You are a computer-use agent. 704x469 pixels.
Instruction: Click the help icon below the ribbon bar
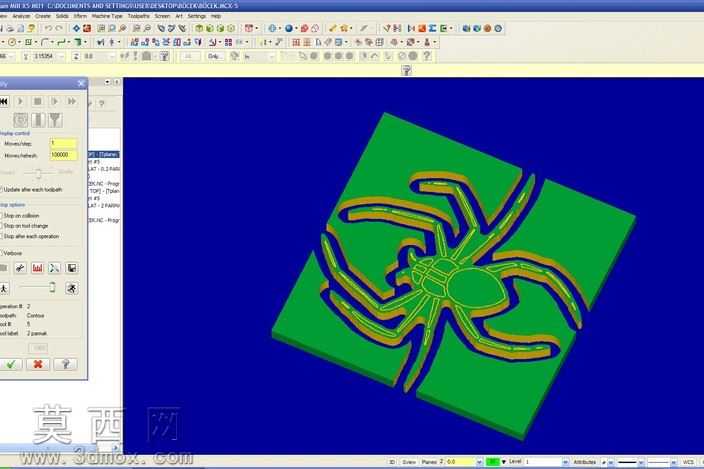[406, 70]
